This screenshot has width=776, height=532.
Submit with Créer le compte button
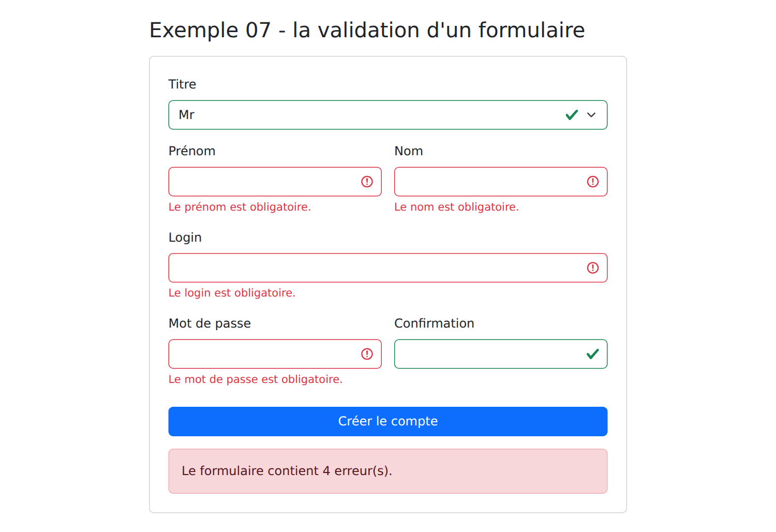click(388, 421)
